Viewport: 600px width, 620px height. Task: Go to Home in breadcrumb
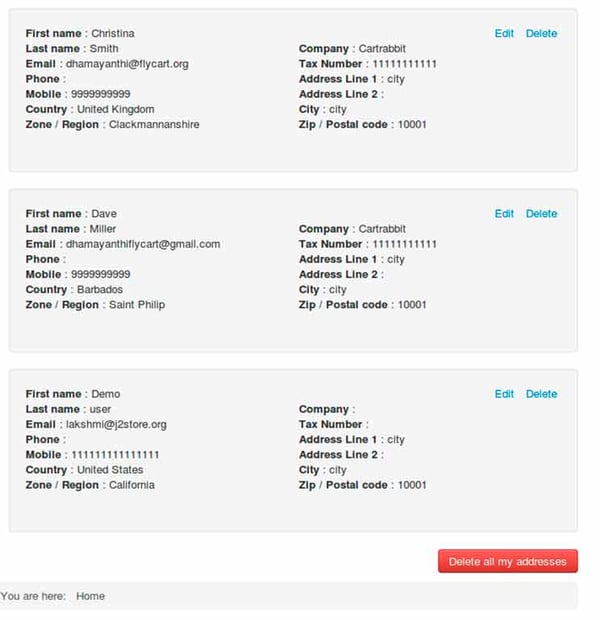point(90,596)
